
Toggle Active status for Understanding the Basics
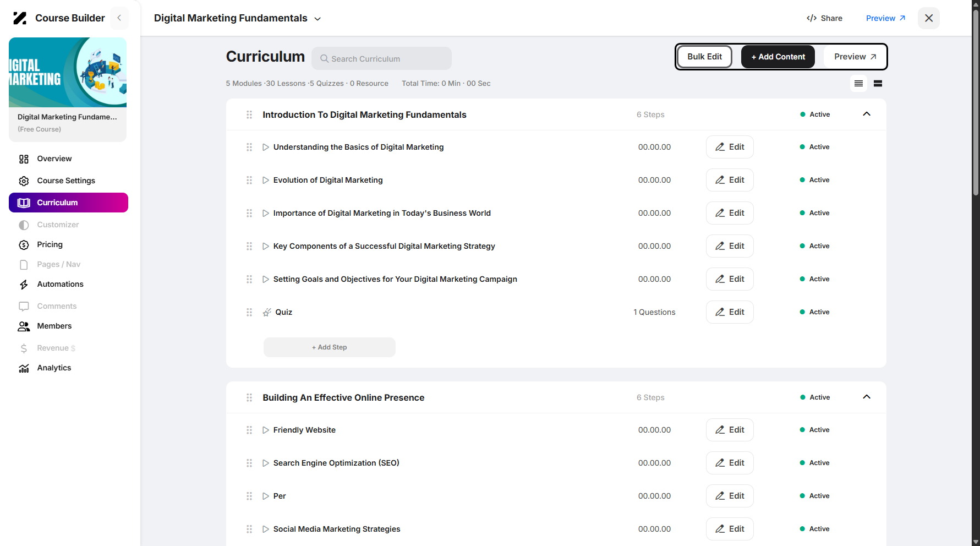pyautogui.click(x=814, y=147)
